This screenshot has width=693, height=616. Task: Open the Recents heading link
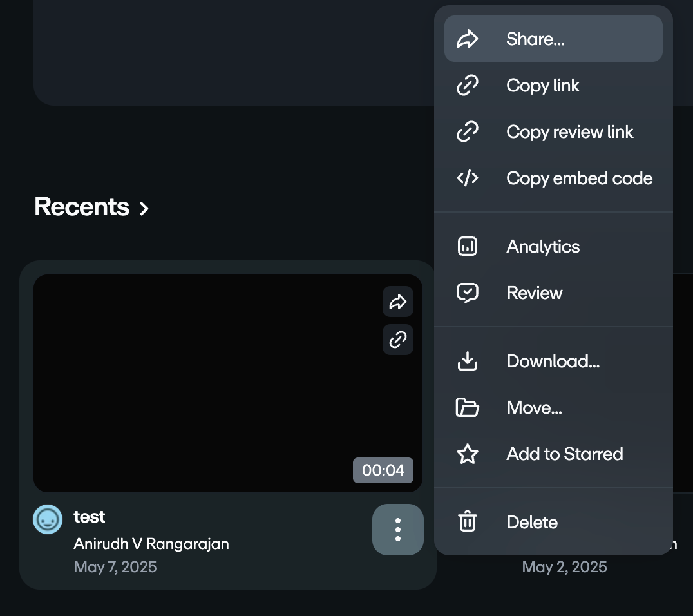click(82, 207)
